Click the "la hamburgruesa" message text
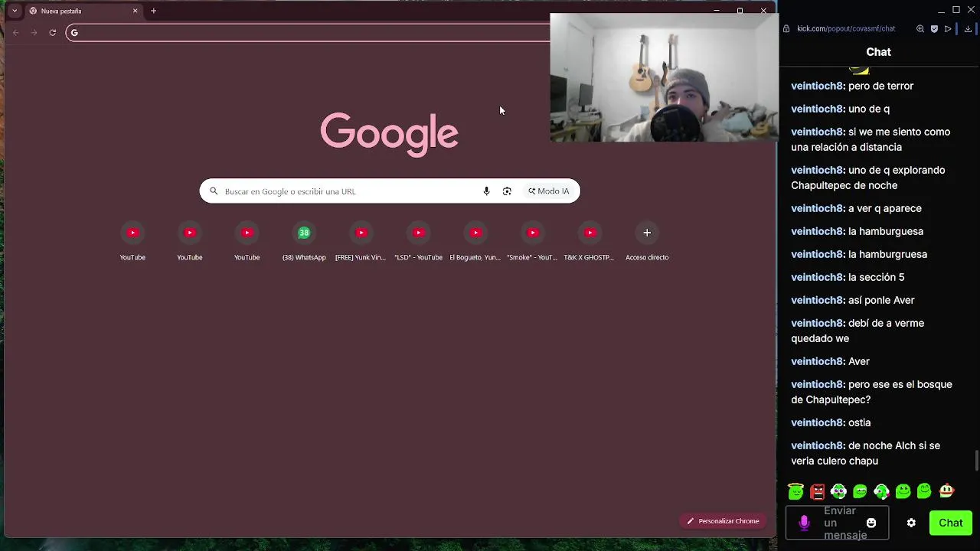The height and width of the screenshot is (551, 980). coord(887,254)
